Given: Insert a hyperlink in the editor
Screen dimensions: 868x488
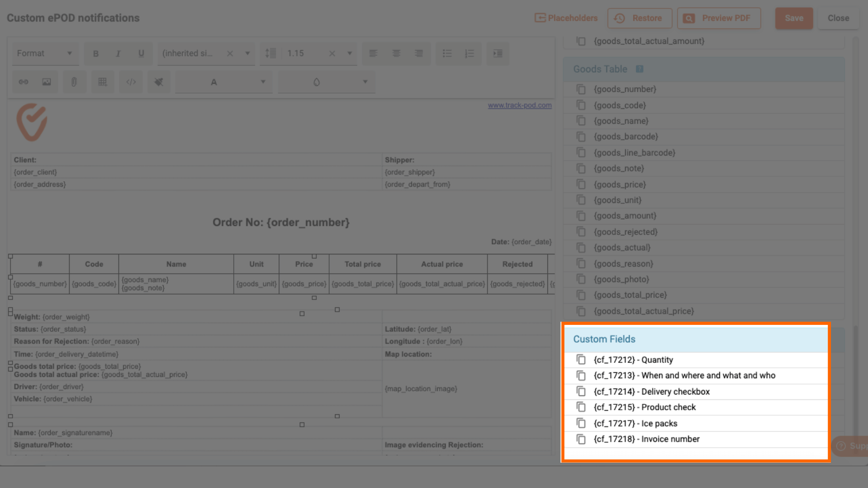Looking at the screenshot, I should pyautogui.click(x=23, y=82).
